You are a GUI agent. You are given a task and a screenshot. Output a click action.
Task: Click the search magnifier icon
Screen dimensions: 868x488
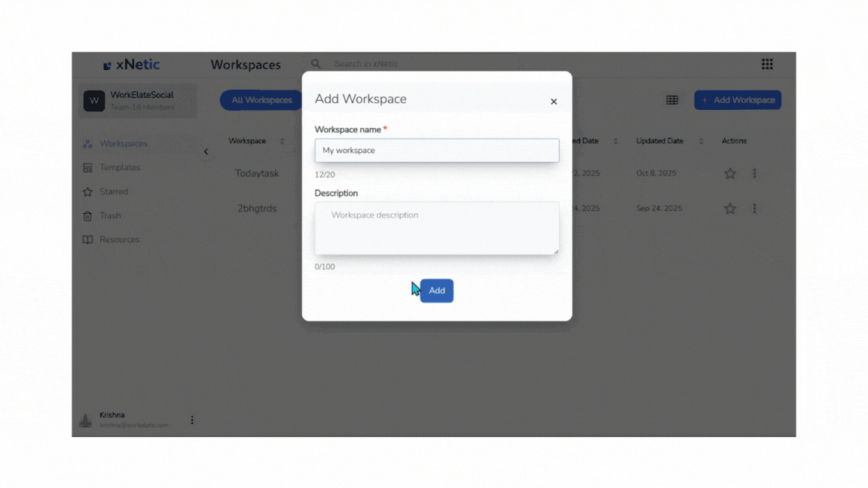(x=316, y=64)
